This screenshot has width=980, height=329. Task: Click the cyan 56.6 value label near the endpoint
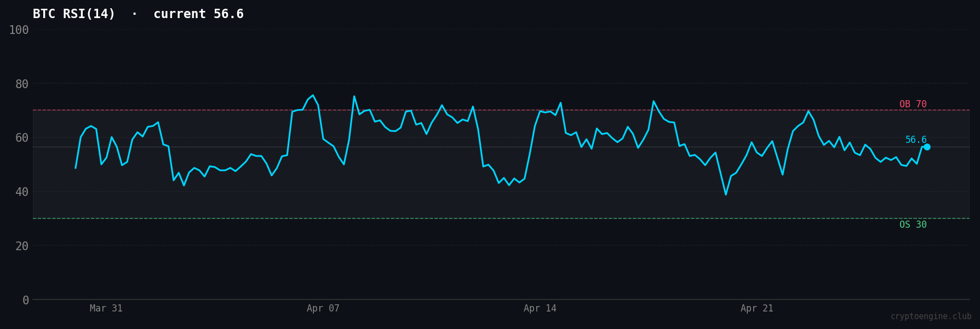coord(915,140)
